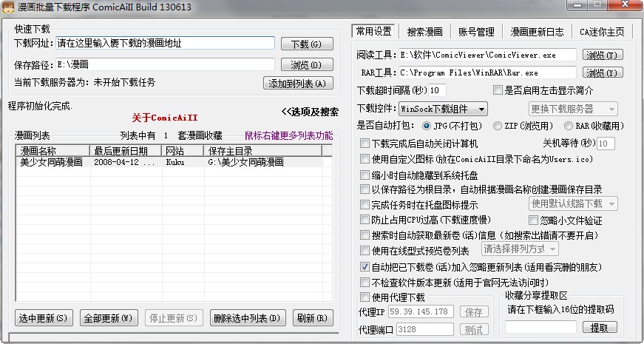Screen dimensions: 644x344
Task: Toggle 使用代理下载 checkbox
Action: (x=365, y=297)
